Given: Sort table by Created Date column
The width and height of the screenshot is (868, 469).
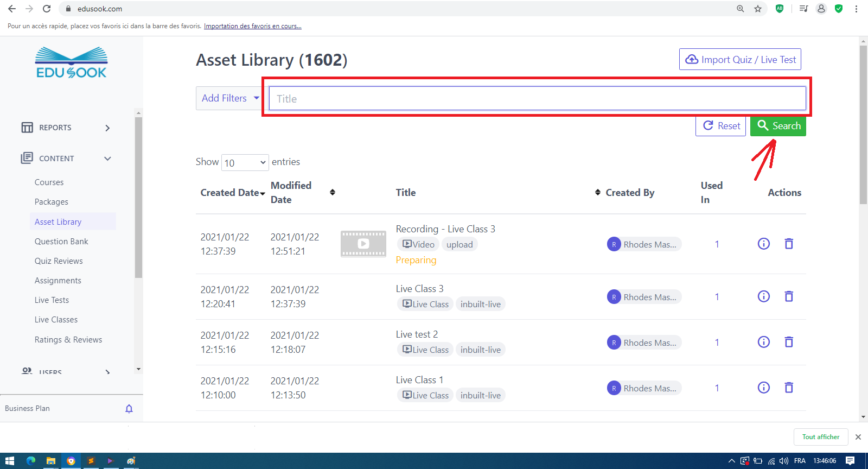Looking at the screenshot, I should pyautogui.click(x=232, y=193).
